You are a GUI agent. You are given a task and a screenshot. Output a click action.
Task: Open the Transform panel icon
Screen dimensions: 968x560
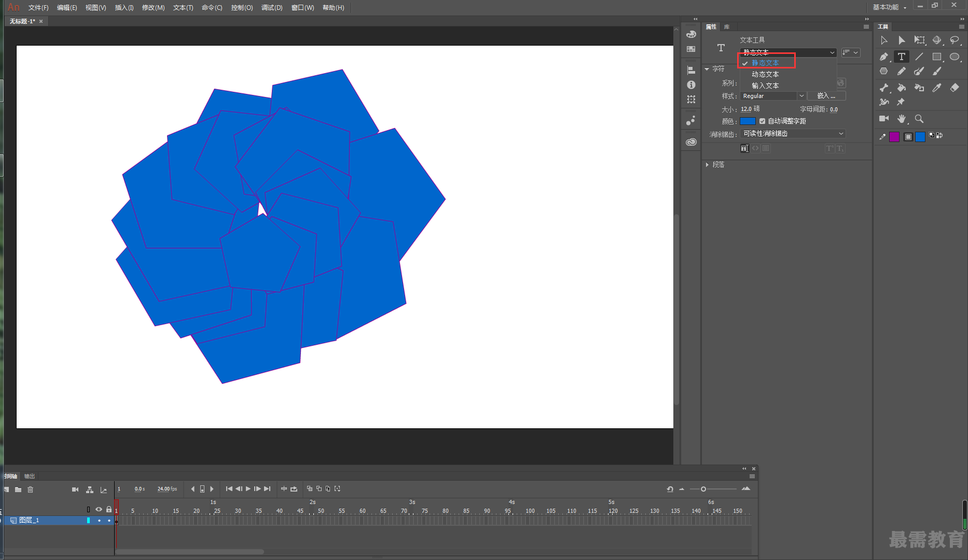691,99
